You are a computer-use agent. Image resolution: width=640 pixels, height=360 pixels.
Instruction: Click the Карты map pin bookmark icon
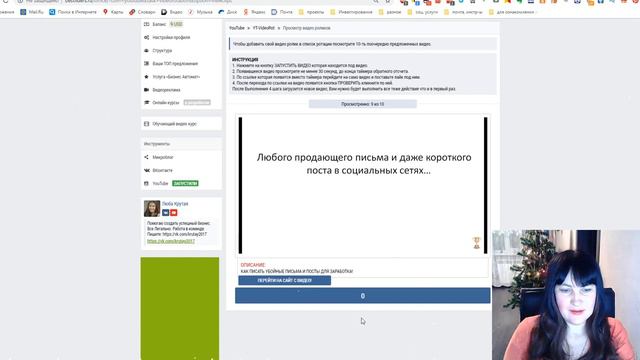pos(105,12)
